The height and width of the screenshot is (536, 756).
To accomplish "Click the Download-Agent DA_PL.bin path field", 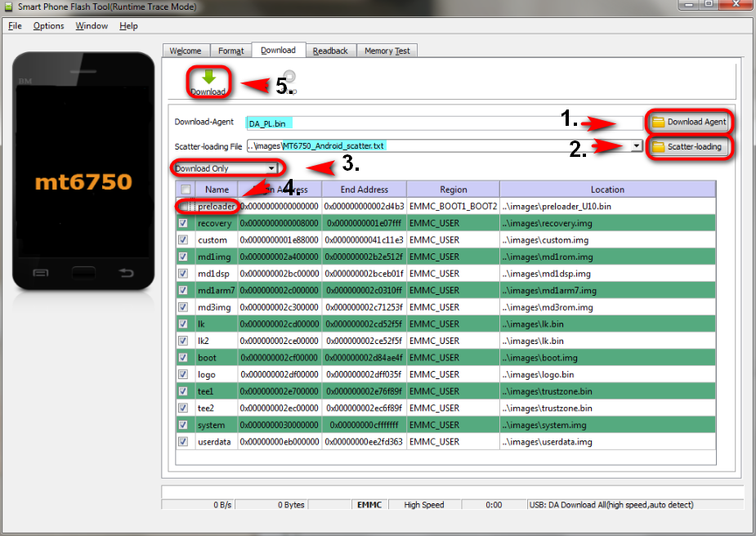I will tap(441, 123).
